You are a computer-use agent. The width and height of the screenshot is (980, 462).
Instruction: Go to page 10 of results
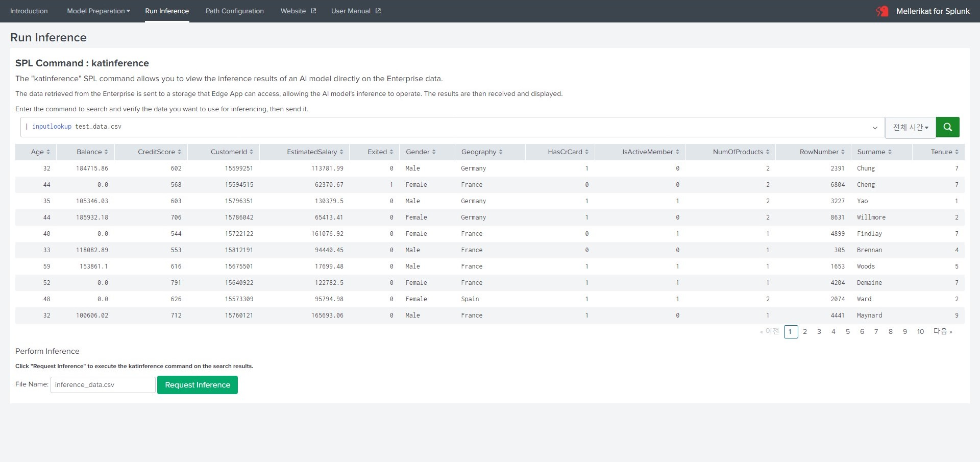click(x=920, y=332)
